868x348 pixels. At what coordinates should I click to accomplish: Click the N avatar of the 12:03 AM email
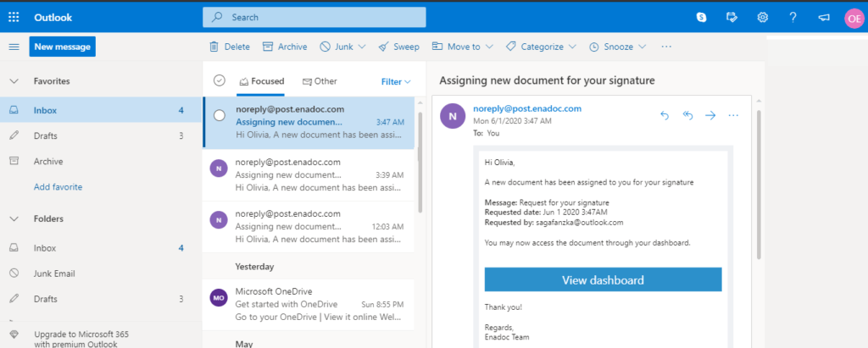pos(219,219)
